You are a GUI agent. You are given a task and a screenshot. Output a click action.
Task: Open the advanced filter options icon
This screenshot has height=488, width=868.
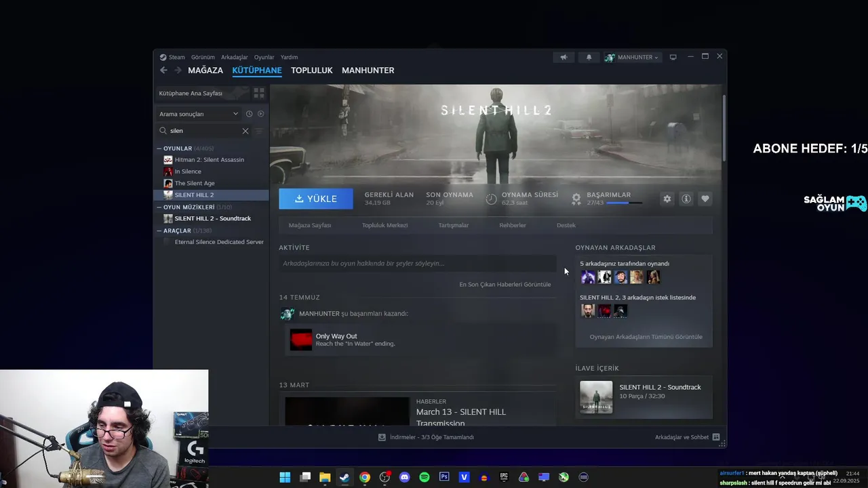point(258,131)
